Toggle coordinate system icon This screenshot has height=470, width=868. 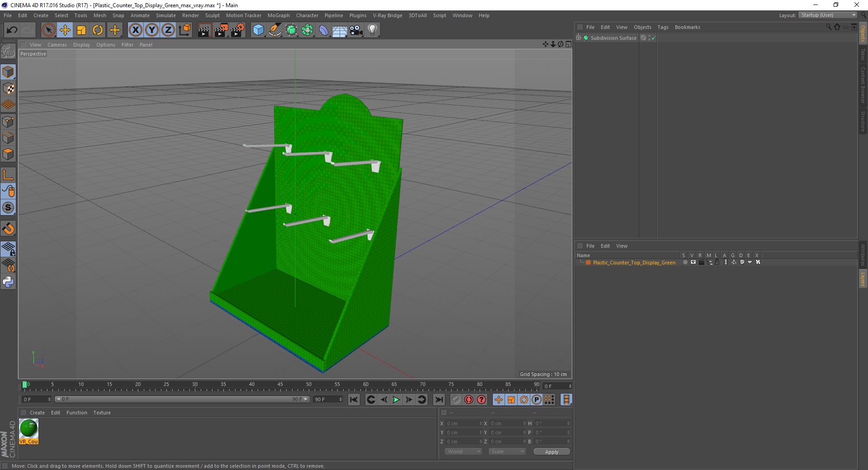184,30
